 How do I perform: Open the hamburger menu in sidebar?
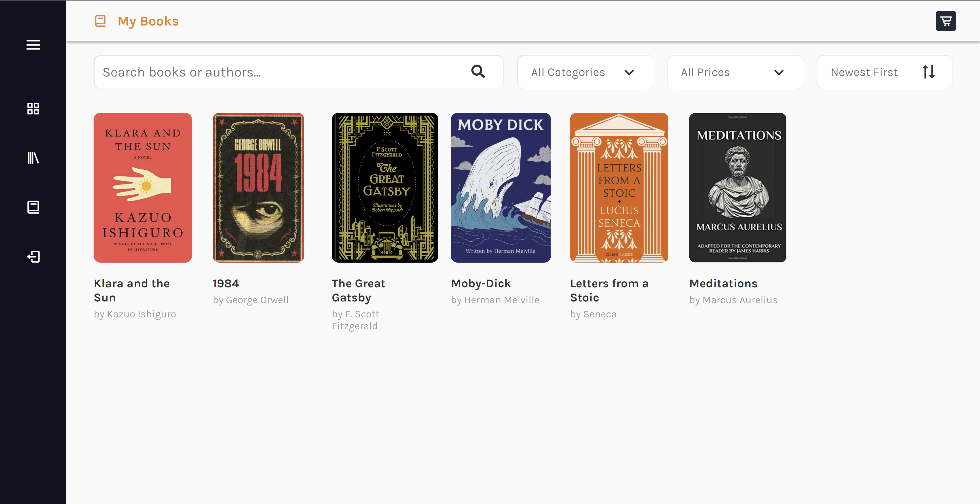pyautogui.click(x=33, y=44)
